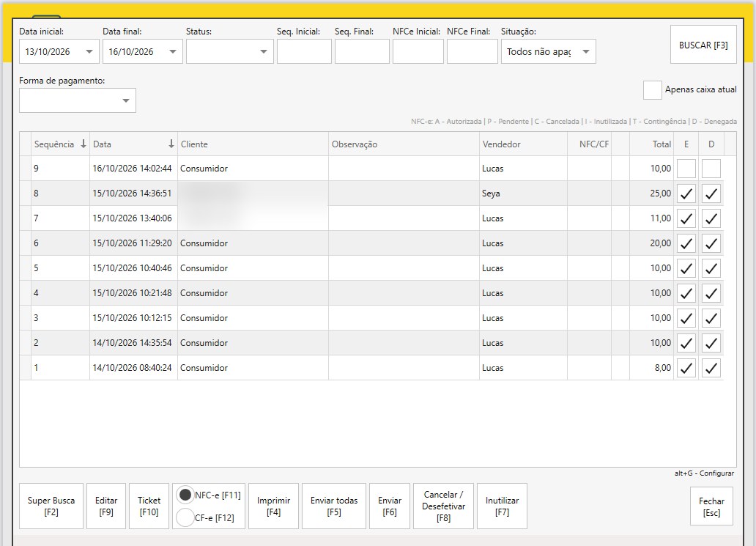Open the Data final date dropdown
Image resolution: width=756 pixels, height=546 pixels.
click(173, 51)
